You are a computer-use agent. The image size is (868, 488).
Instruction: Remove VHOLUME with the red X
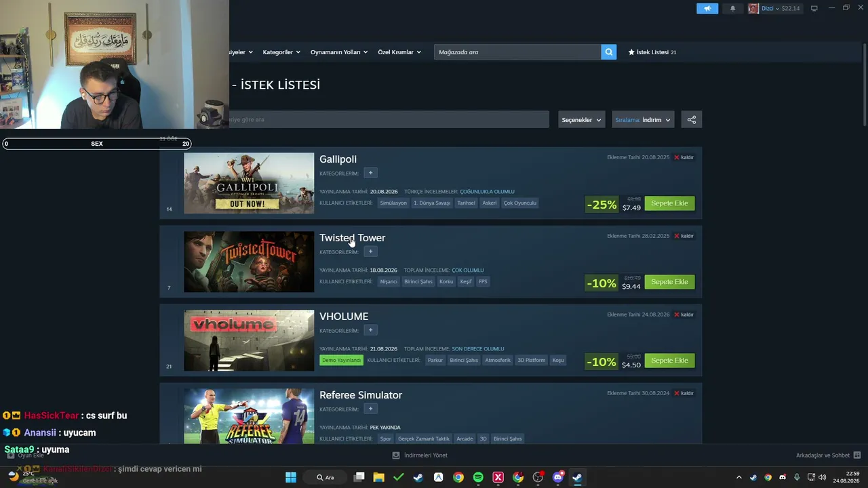[x=677, y=314]
